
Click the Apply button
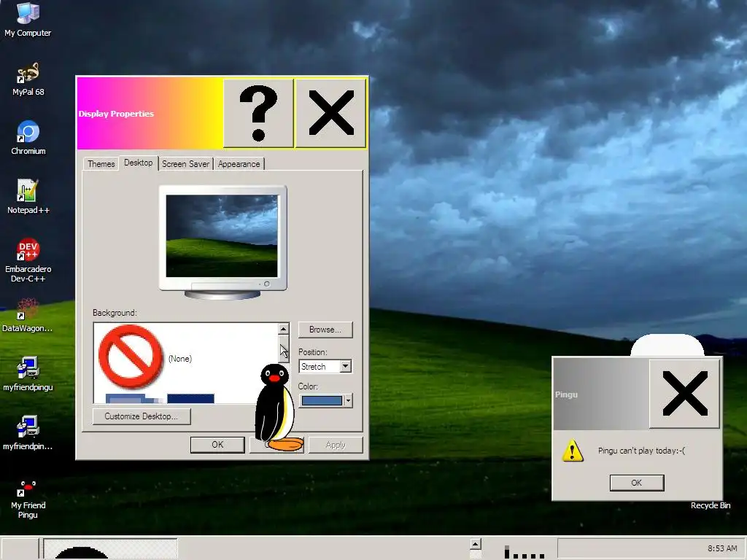click(x=336, y=445)
